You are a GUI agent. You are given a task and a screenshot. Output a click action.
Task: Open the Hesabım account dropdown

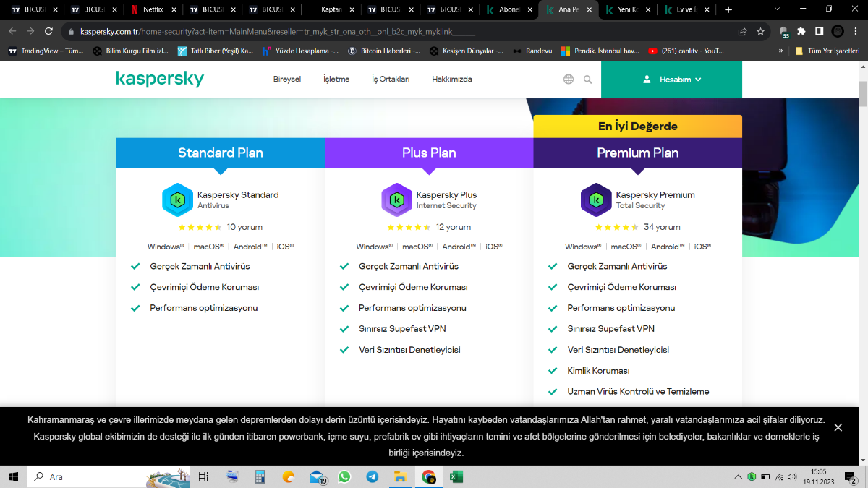click(671, 80)
